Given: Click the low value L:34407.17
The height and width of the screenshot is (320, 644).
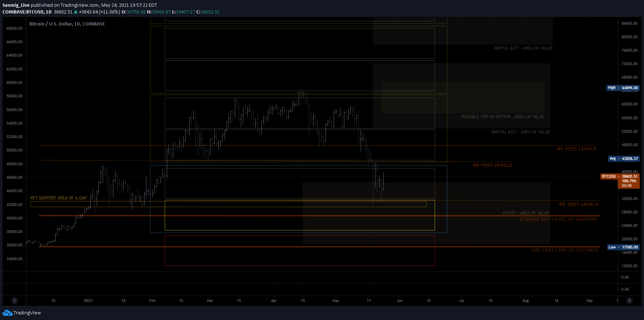Looking at the screenshot, I should [184, 12].
